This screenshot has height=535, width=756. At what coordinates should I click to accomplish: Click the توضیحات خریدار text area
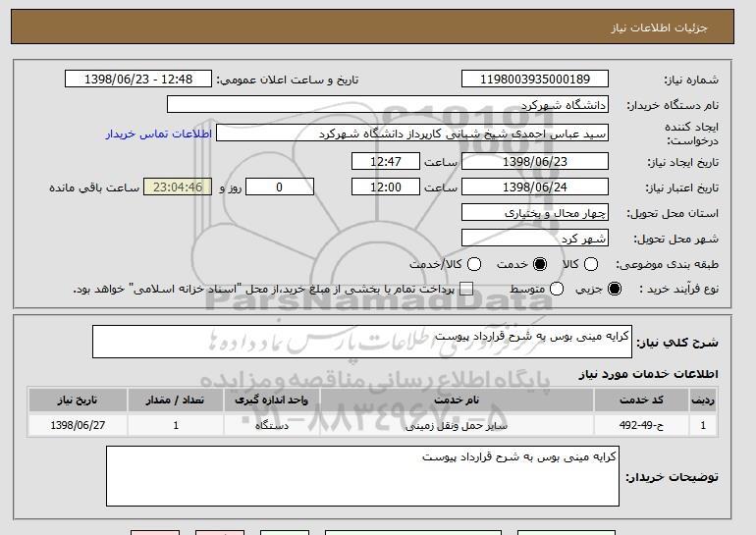tap(362, 476)
